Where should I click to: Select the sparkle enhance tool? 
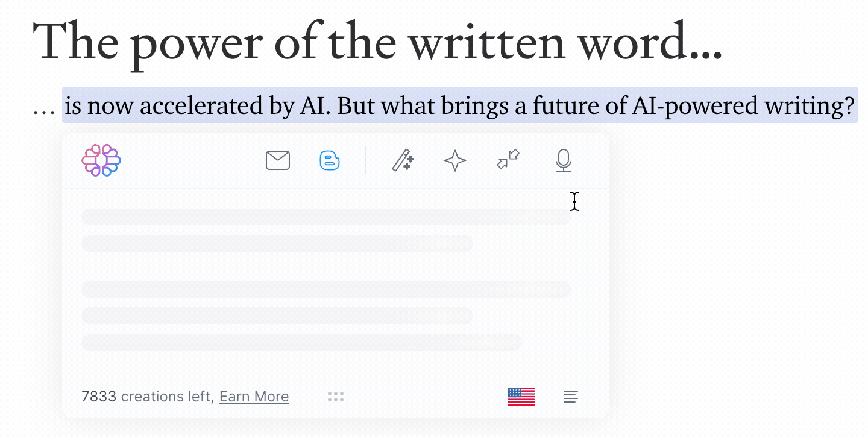click(455, 160)
